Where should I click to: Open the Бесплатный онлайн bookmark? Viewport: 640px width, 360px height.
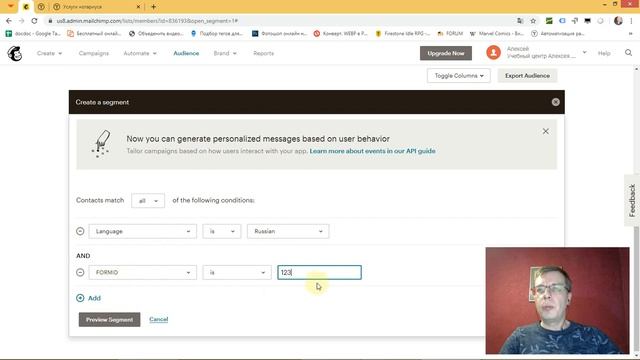pyautogui.click(x=94, y=33)
